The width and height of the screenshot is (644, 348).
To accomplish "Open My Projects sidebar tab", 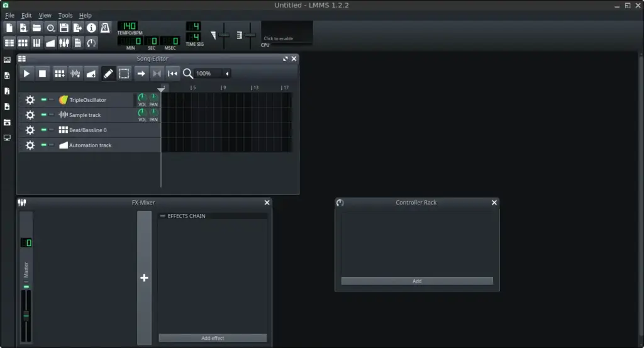I will 7,76.
